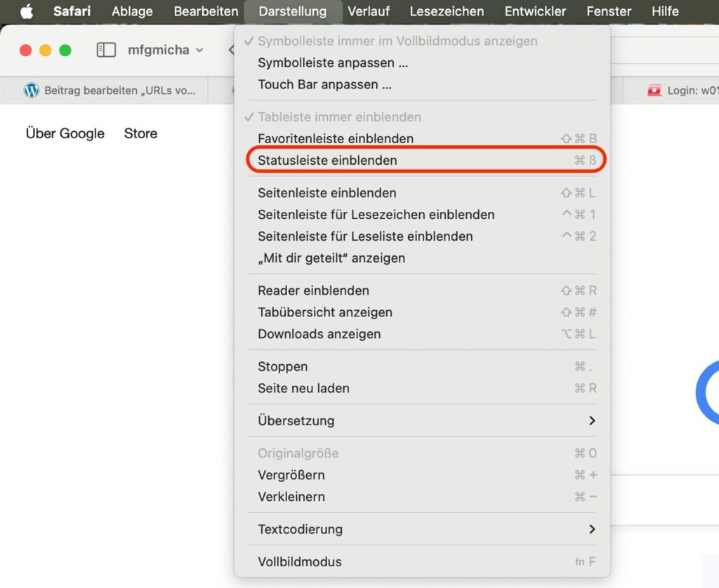
Task: Open the Entwickler menu
Action: coord(535,11)
